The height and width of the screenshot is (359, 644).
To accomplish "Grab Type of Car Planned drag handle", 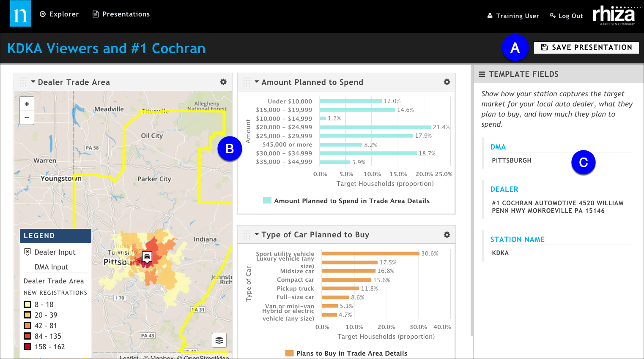I will tap(247, 235).
